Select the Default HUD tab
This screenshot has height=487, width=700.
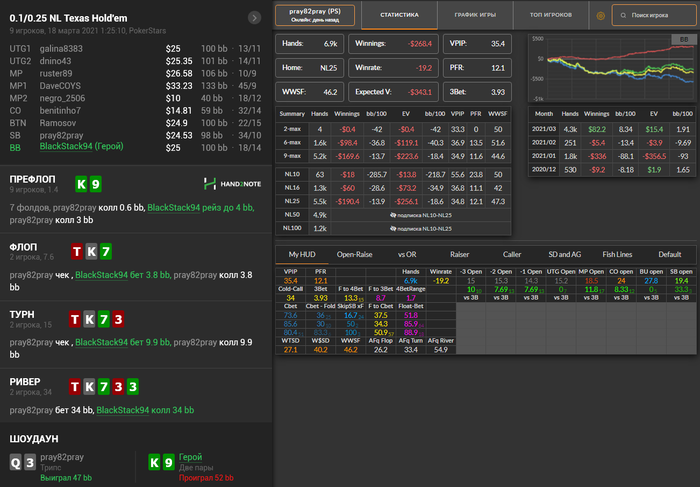click(669, 254)
